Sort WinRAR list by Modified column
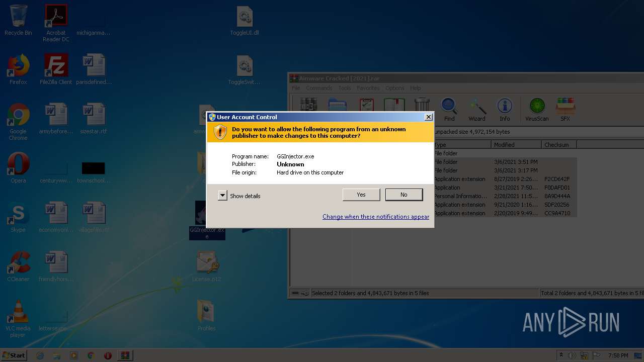The image size is (644, 362). tap(517, 145)
